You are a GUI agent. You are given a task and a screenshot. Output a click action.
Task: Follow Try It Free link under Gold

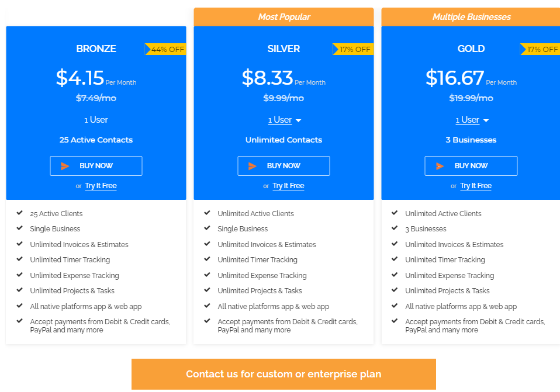(x=476, y=186)
